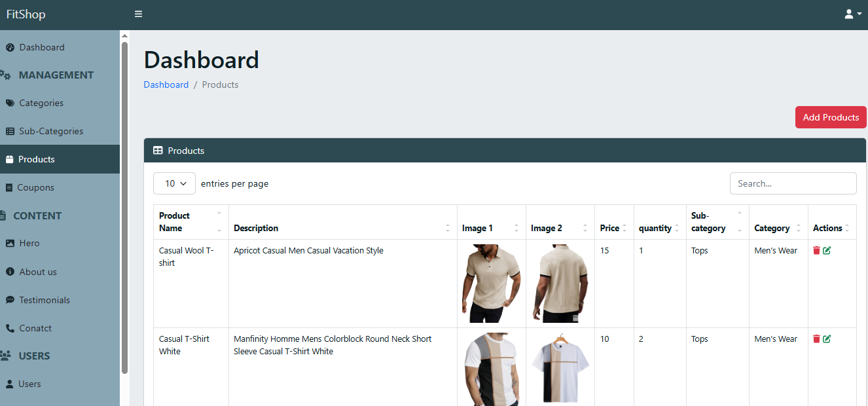Open Image 1 thumbnail of Casual Wool T-shirt

pos(491,283)
